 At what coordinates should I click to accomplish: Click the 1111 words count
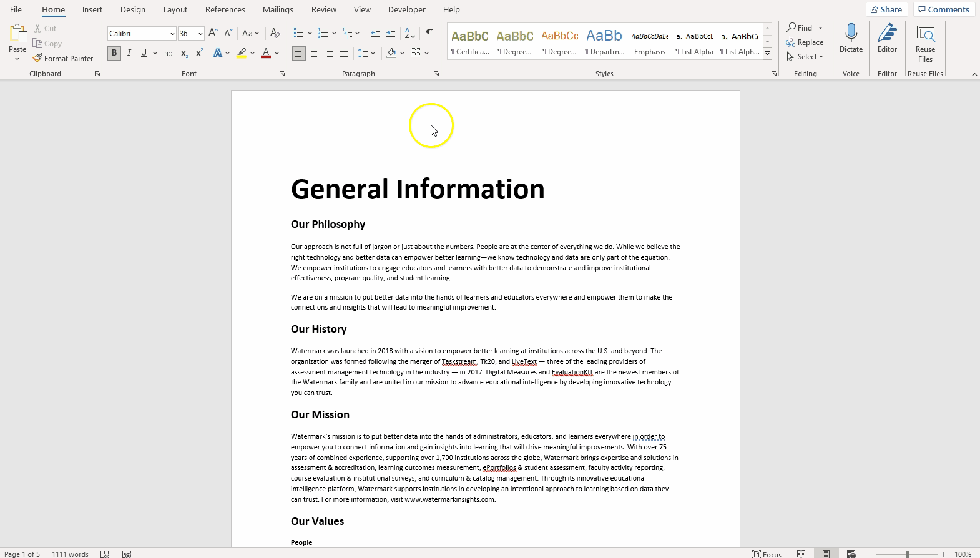coord(70,554)
